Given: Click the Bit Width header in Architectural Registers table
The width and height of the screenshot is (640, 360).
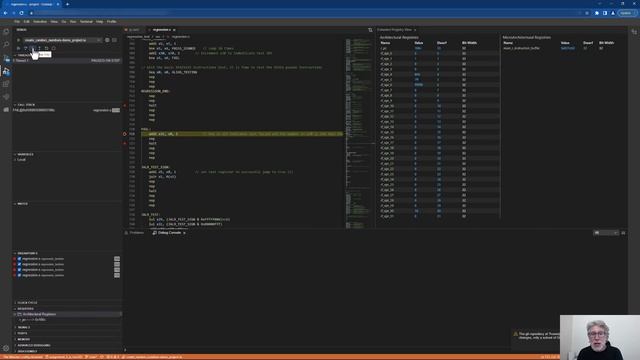Looking at the screenshot, I should pyautogui.click(x=469, y=43).
